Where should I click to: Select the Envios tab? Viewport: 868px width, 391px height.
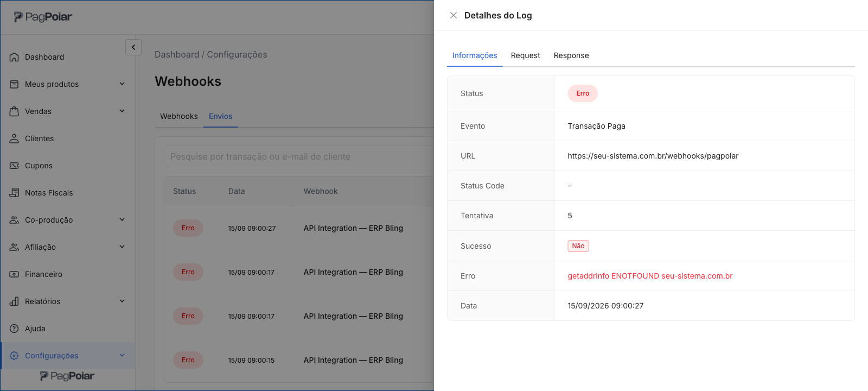[x=220, y=116]
